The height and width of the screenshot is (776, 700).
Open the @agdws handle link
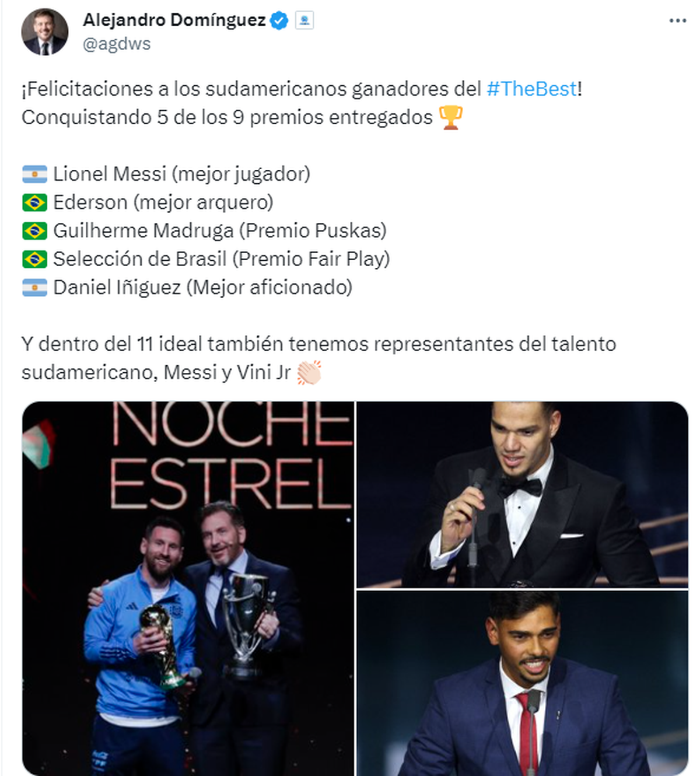117,44
